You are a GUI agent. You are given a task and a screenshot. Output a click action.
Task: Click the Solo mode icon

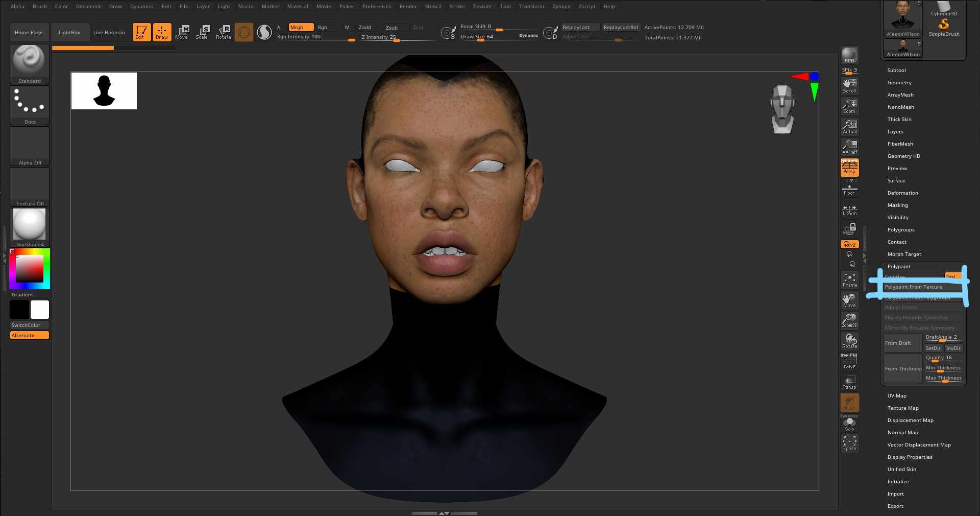tap(849, 424)
